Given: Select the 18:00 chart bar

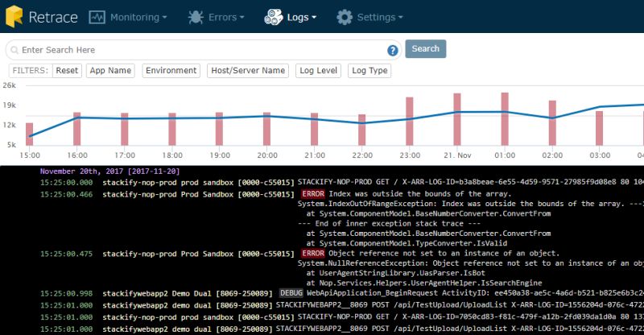Looking at the screenshot, I should pyautogui.click(x=172, y=129).
